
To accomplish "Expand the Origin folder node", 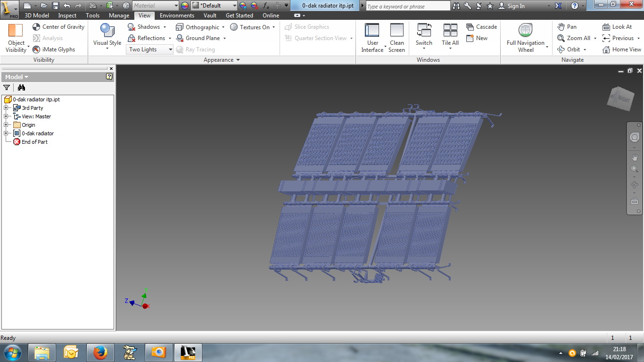I will 6,125.
